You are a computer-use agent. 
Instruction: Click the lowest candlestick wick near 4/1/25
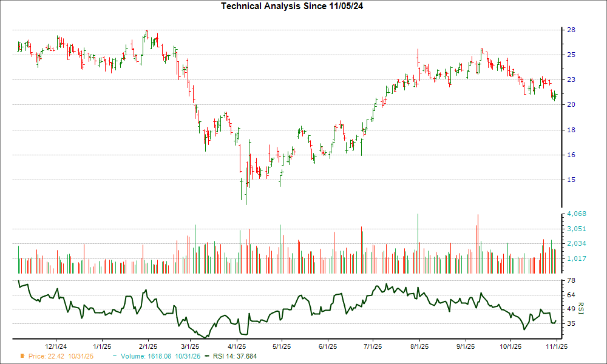click(x=245, y=203)
